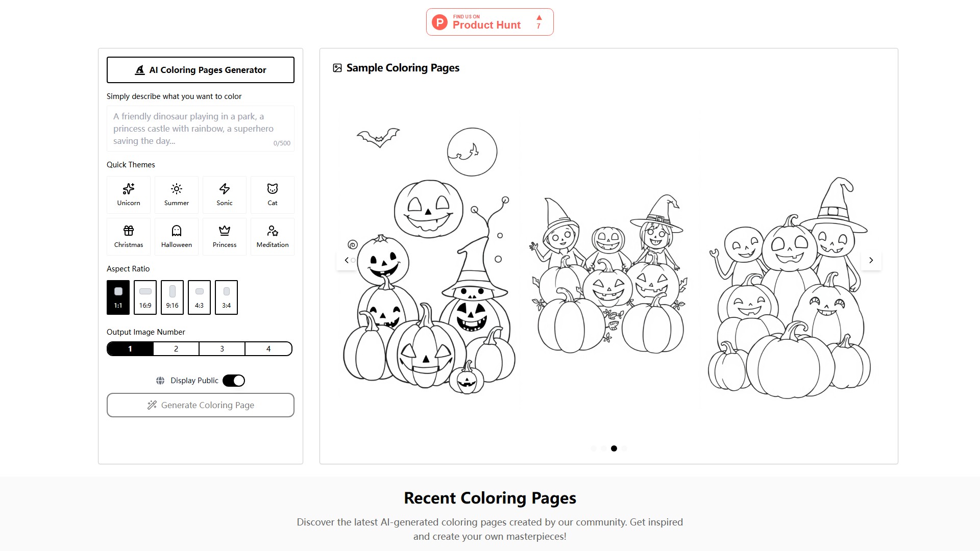The width and height of the screenshot is (980, 551).
Task: Open the Product Hunt badge link
Action: point(490,22)
